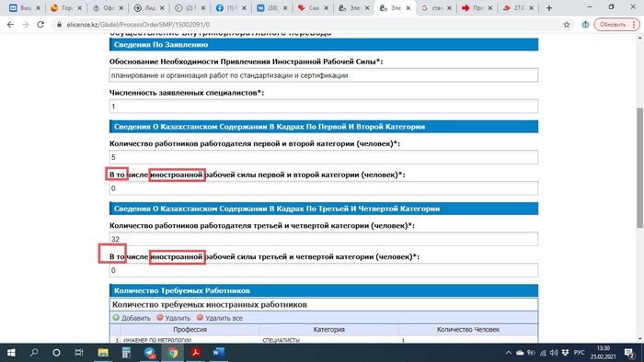The height and width of the screenshot is (362, 644).
Task: Open Telegram from taskbar
Action: [149, 353]
